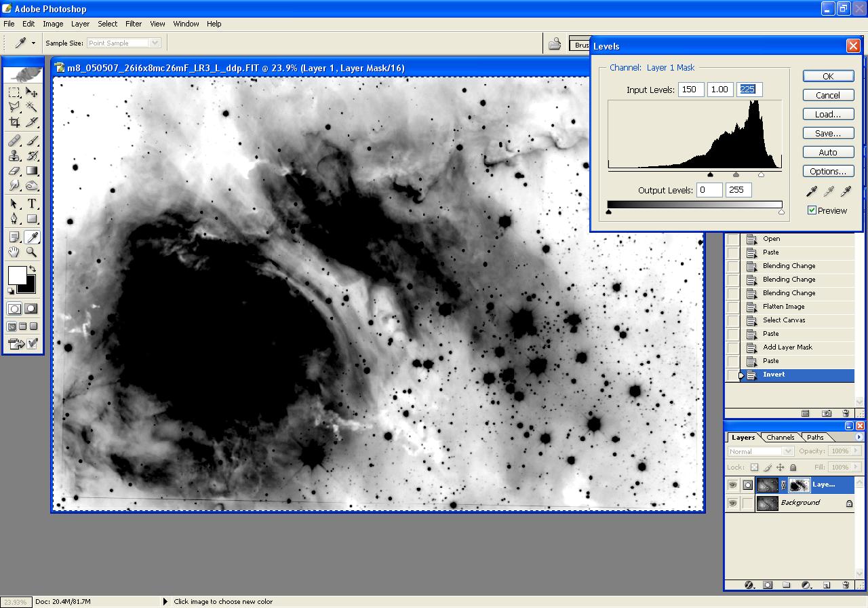The width and height of the screenshot is (868, 608).
Task: Activate the Hand tool
Action: point(14,252)
